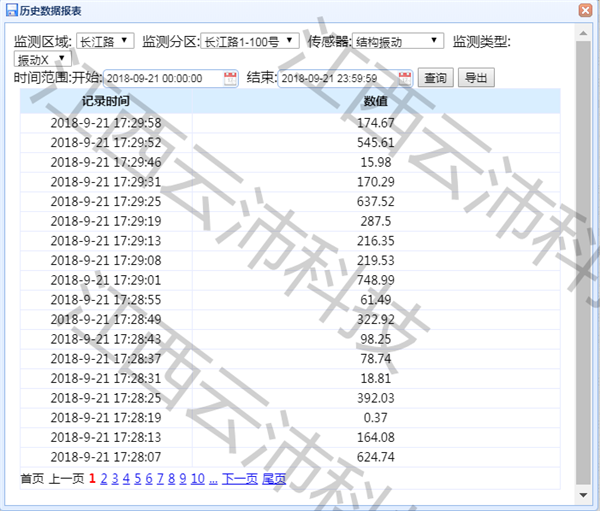Select the row 2018-9-21 17:28:43

coord(290,339)
